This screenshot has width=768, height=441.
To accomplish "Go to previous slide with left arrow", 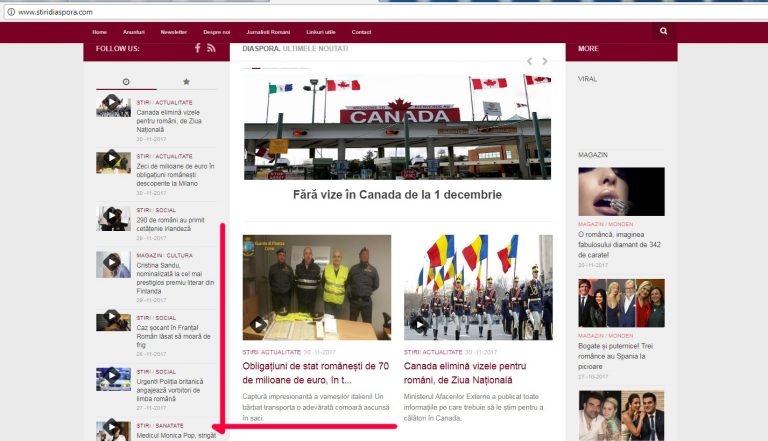I will point(530,62).
